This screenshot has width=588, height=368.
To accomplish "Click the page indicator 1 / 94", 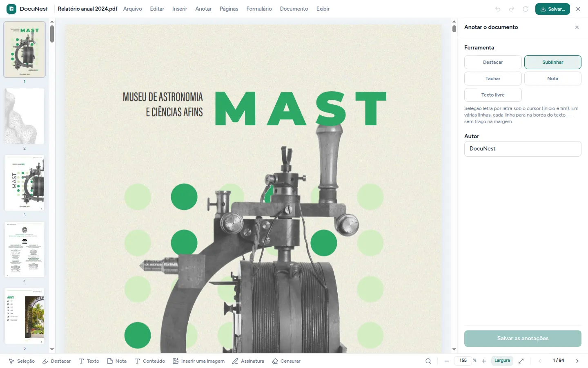I will (559, 361).
